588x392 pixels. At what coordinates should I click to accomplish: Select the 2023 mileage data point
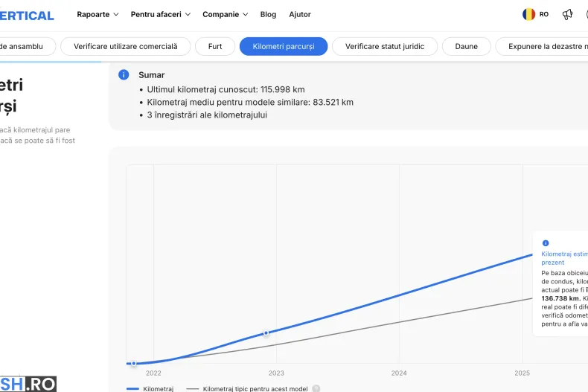point(266,332)
